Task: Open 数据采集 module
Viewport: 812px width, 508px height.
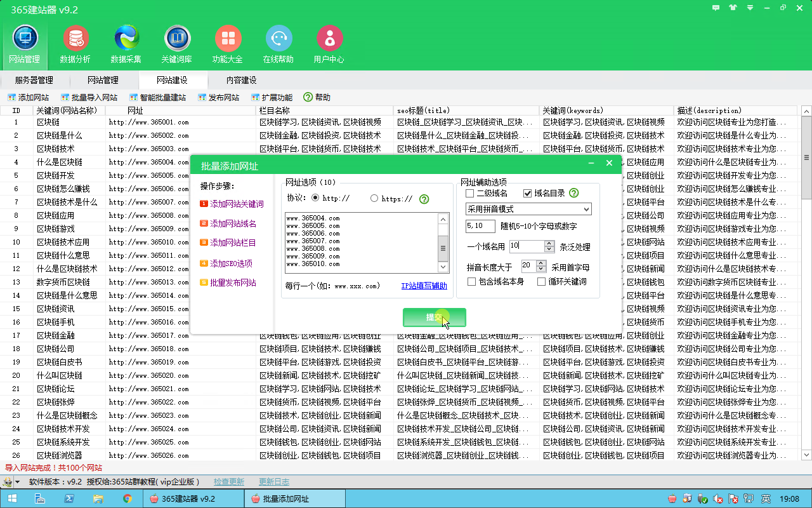Action: [x=126, y=44]
